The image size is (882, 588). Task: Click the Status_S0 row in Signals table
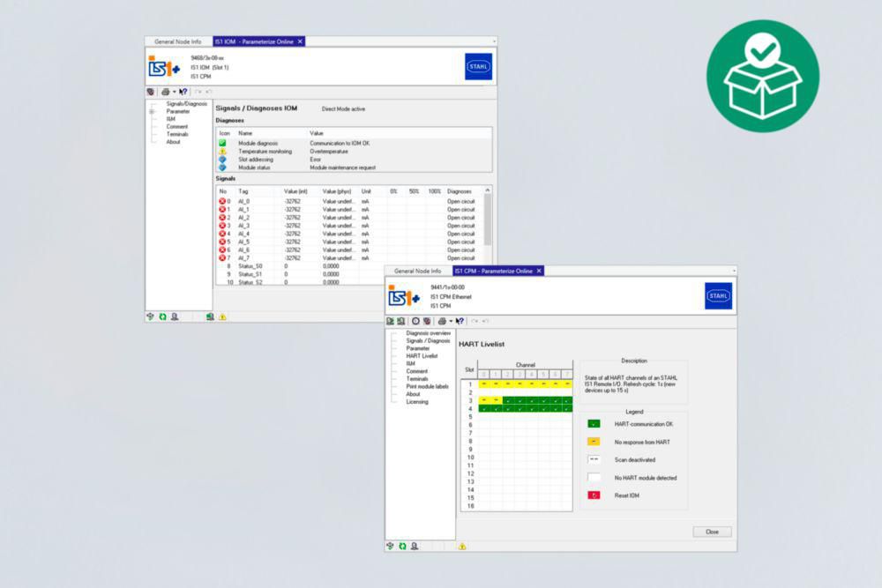[350, 266]
